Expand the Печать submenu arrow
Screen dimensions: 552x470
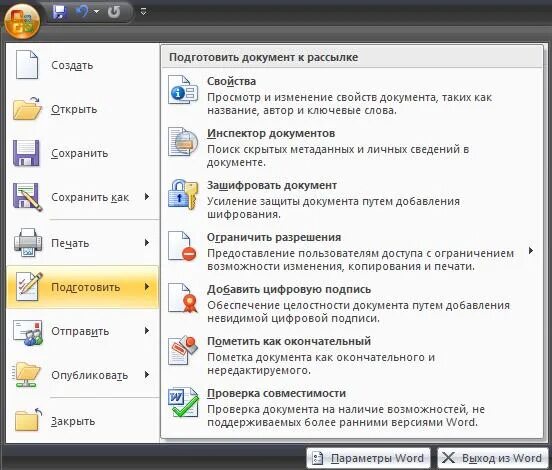147,243
